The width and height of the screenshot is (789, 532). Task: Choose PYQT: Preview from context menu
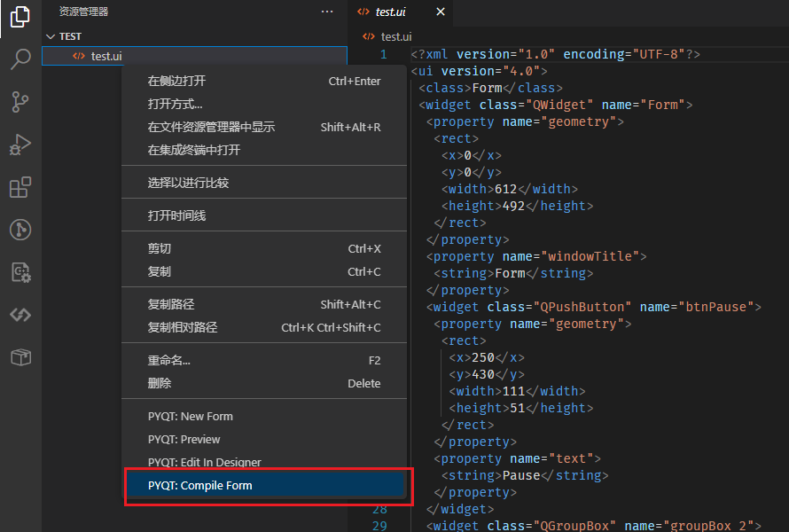[184, 440]
